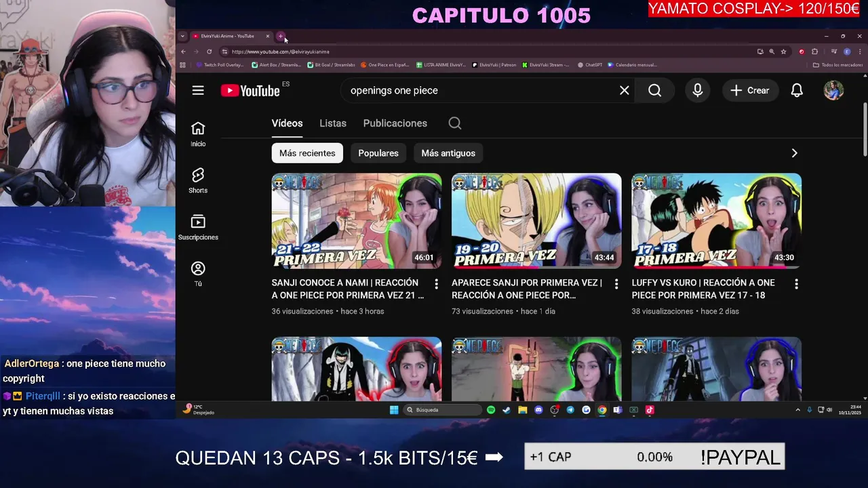Open the Calendario mensual bookmark
The image size is (868, 488).
(x=633, y=65)
